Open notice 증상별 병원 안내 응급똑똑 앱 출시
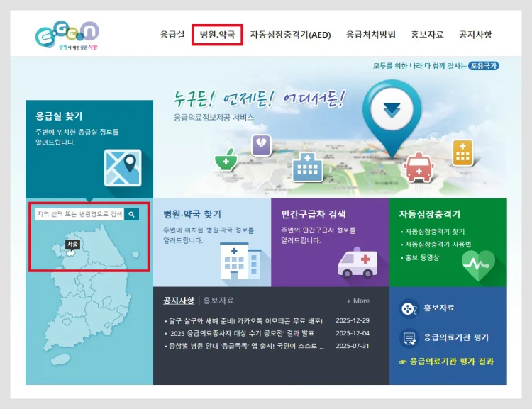532x409 pixels. coord(246,346)
